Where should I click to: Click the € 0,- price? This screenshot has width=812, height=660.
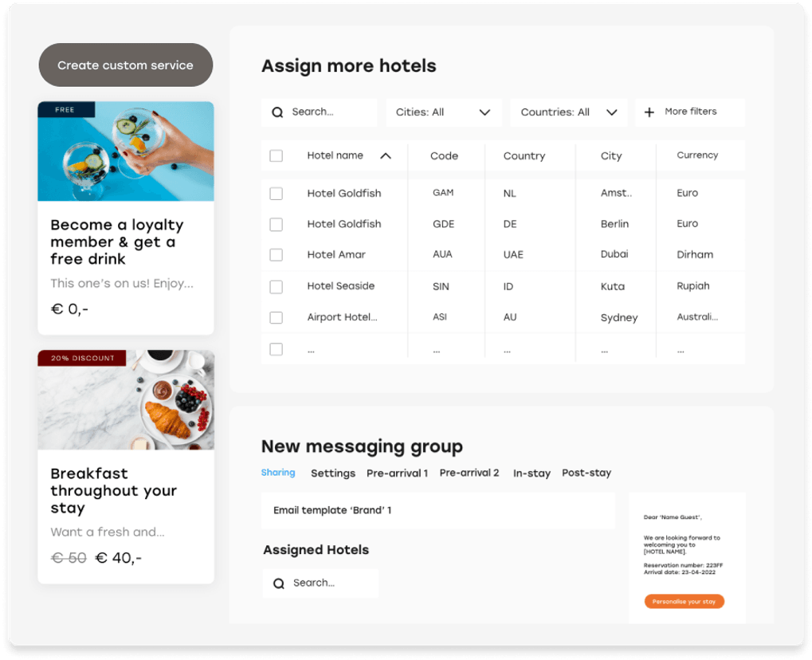69,309
